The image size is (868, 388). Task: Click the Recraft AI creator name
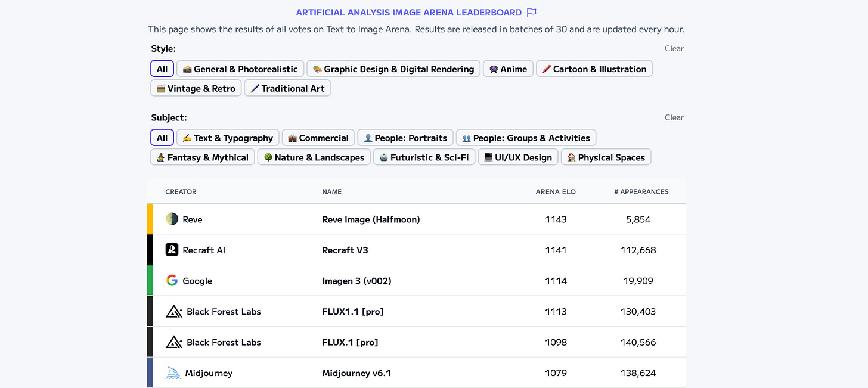pos(204,250)
